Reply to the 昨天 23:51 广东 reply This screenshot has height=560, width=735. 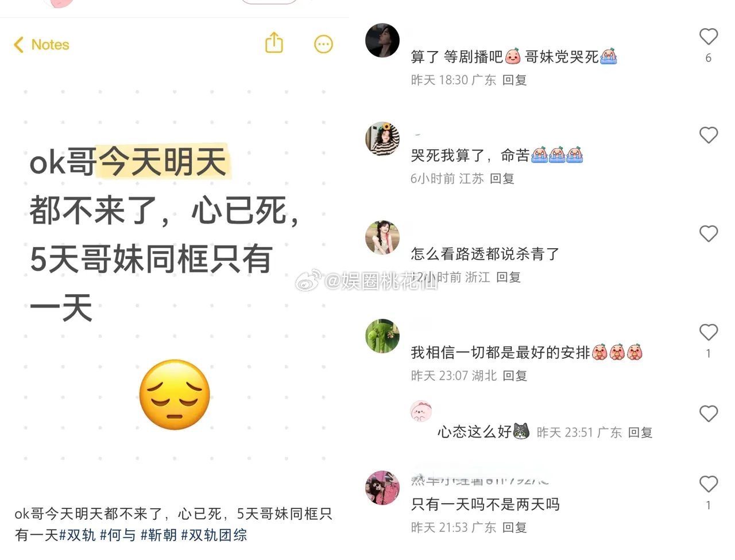[640, 432]
